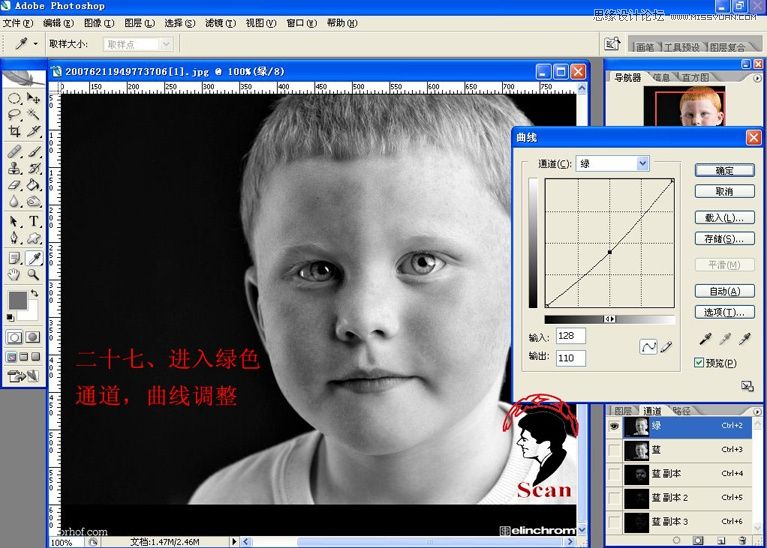Select the Eraser tool
The height and width of the screenshot is (548, 767).
tap(14, 184)
